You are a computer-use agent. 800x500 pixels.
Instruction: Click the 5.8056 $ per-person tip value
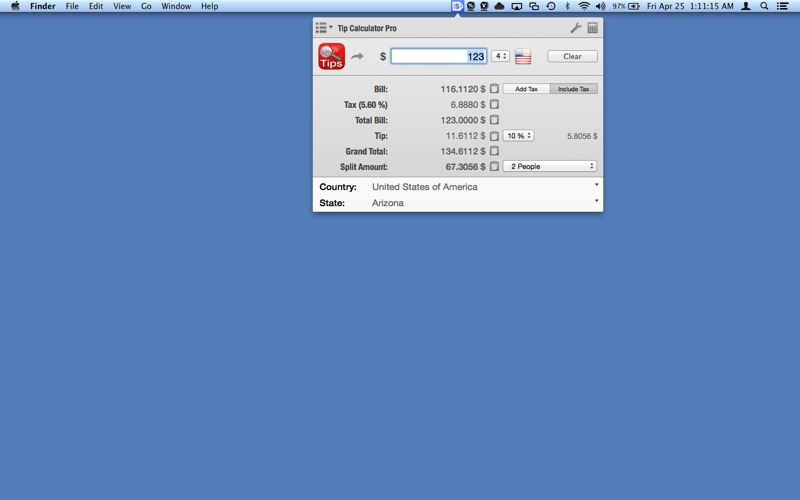click(582, 136)
